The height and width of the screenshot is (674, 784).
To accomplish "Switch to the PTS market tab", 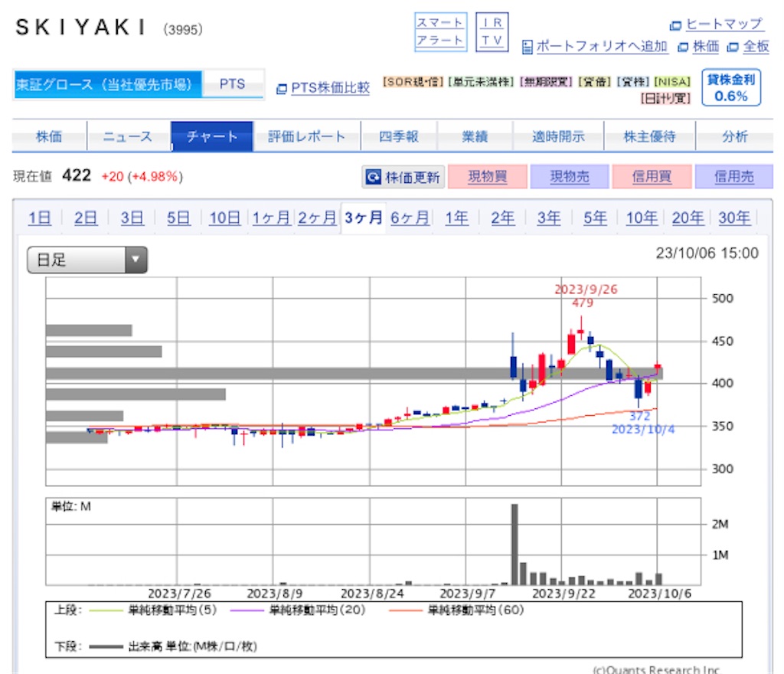I will [233, 84].
